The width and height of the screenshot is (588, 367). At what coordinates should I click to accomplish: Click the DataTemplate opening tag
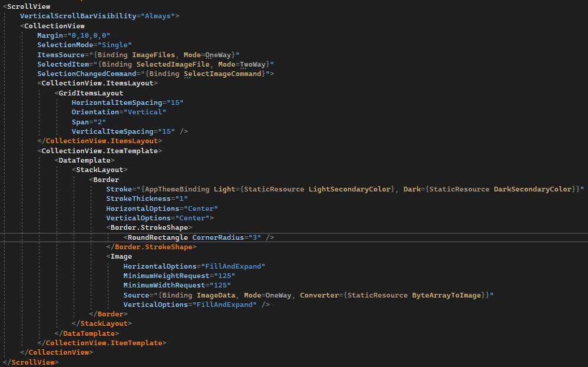coord(84,160)
